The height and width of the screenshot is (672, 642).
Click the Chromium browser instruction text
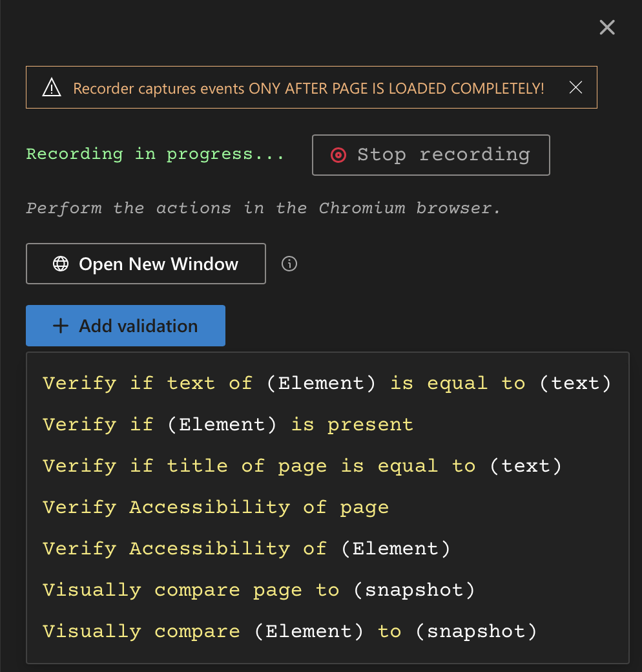[262, 208]
